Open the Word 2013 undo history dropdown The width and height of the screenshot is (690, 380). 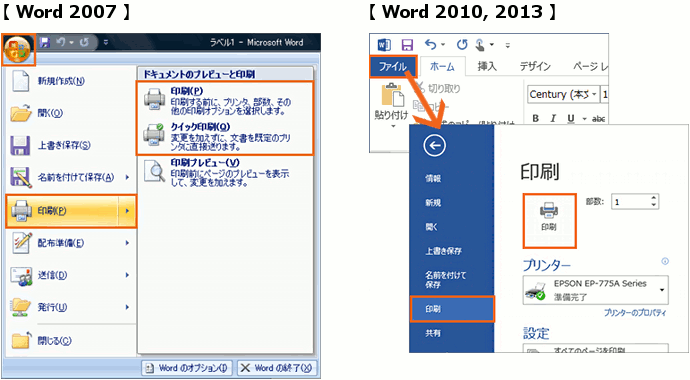(443, 45)
